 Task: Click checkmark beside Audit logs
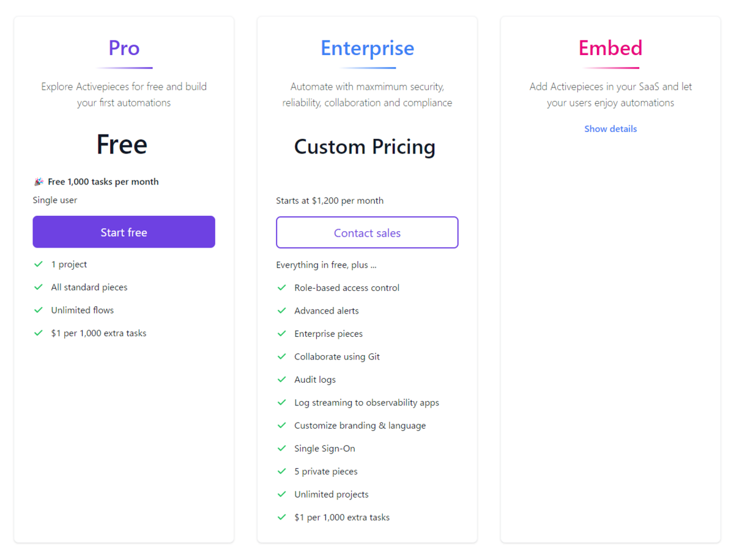pos(282,379)
